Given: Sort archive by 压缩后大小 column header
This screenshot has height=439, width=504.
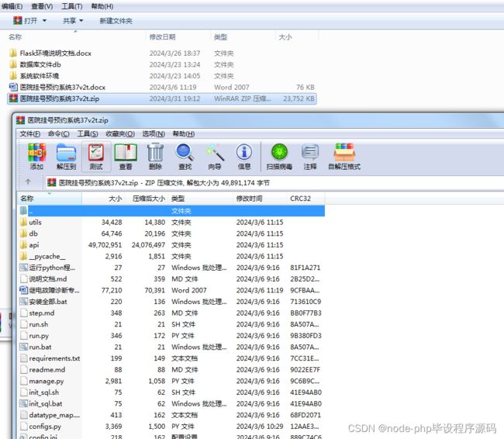Looking at the screenshot, I should (147, 199).
